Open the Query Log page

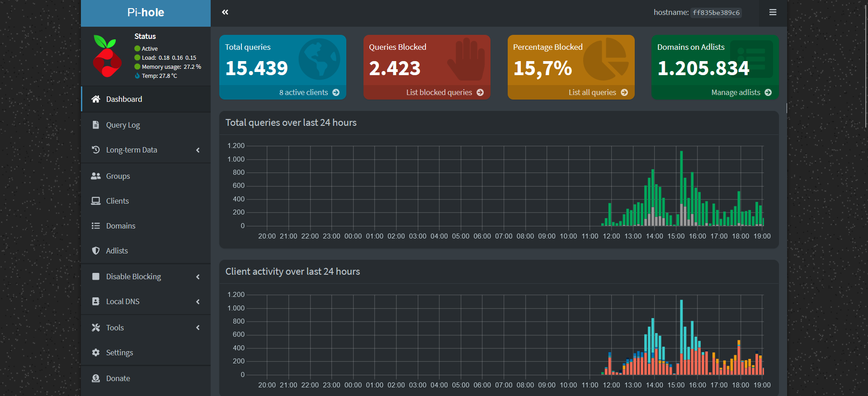(x=146, y=125)
